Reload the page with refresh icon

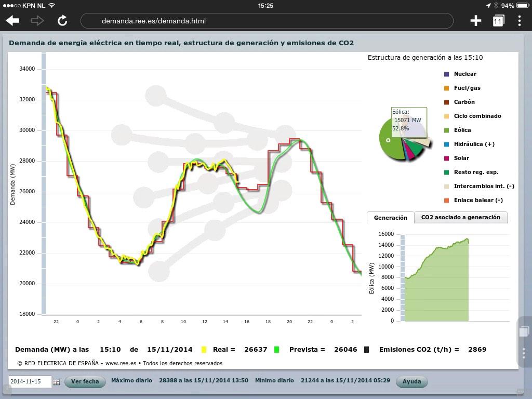tap(62, 21)
